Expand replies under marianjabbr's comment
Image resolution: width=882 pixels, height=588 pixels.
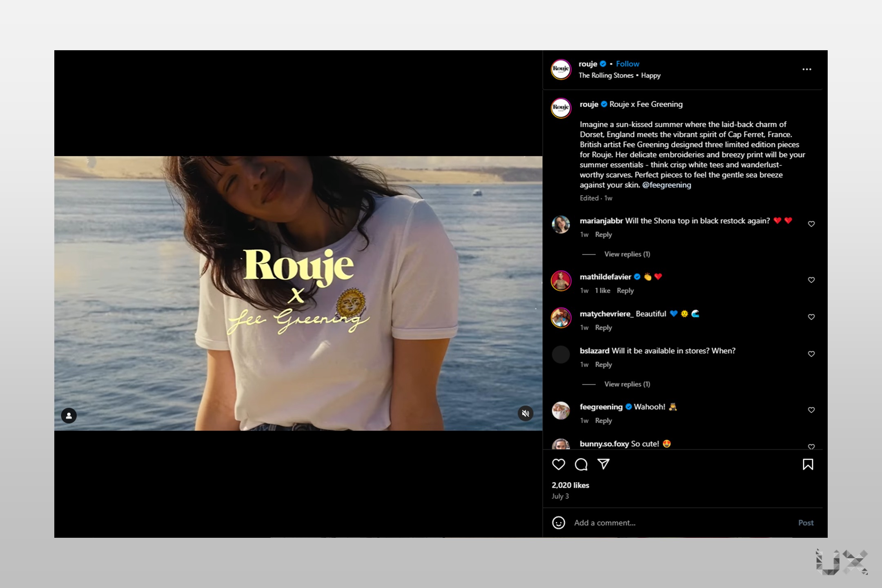[627, 254]
